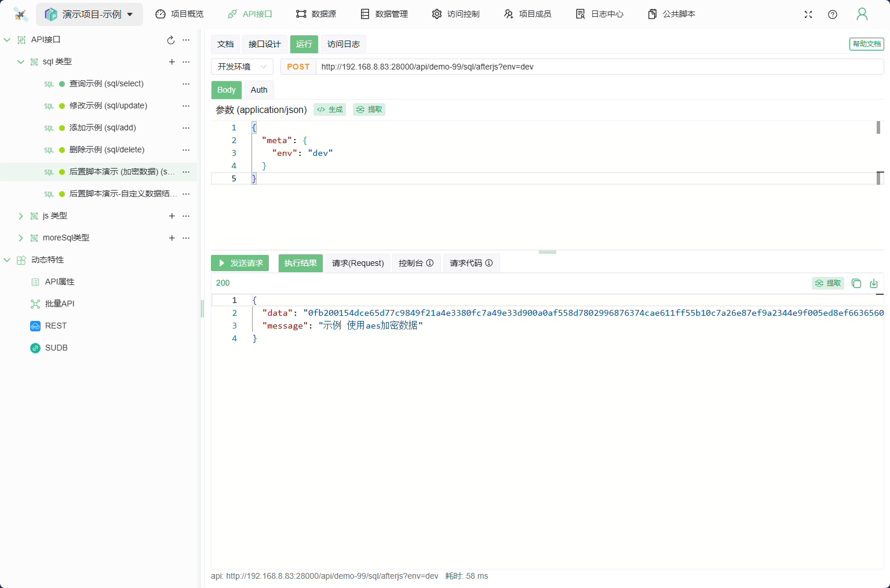Click the refresh icon next to API接口
This screenshot has height=588, width=890.
170,40
